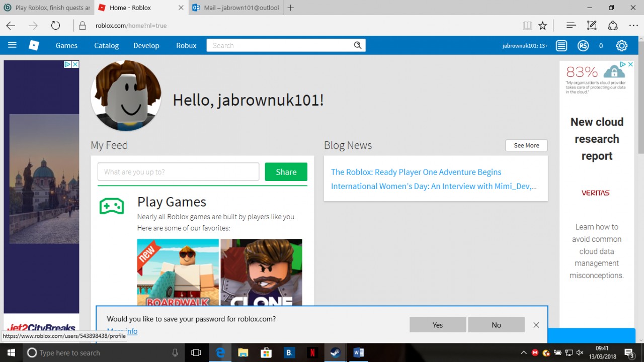
Task: Click the Edge share icon
Action: pyautogui.click(x=613, y=26)
